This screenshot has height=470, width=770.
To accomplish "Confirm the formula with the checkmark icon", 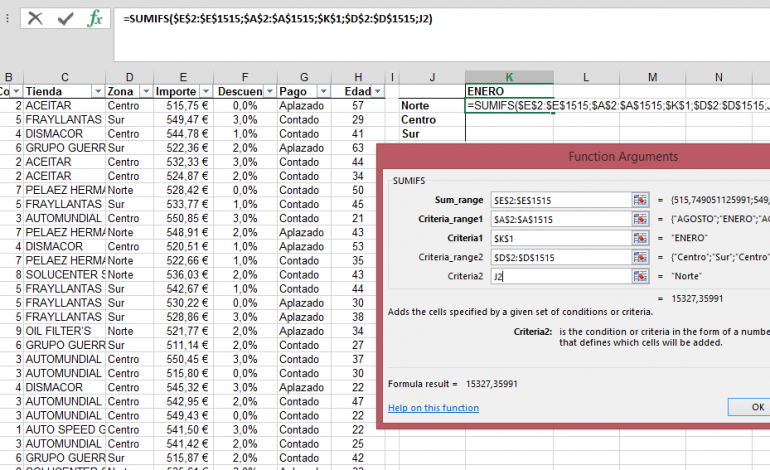I will pos(65,19).
